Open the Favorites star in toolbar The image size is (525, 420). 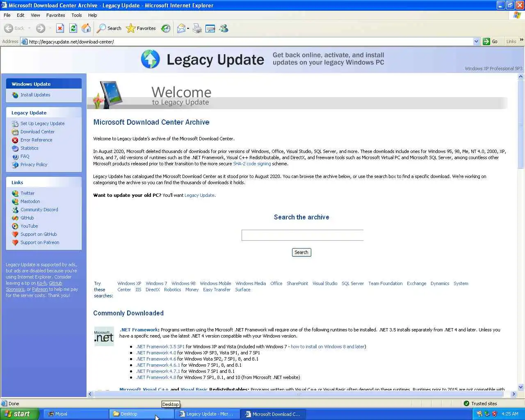[x=141, y=28]
